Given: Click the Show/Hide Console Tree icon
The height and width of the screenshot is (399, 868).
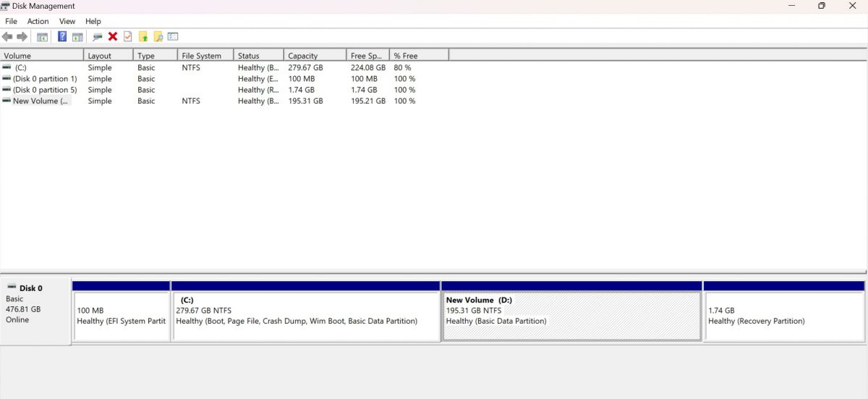Looking at the screenshot, I should click(43, 37).
